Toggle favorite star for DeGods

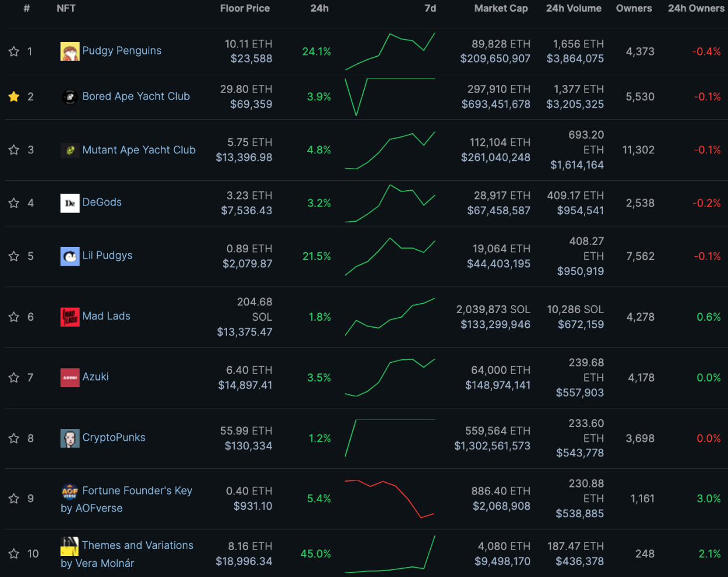(x=14, y=203)
